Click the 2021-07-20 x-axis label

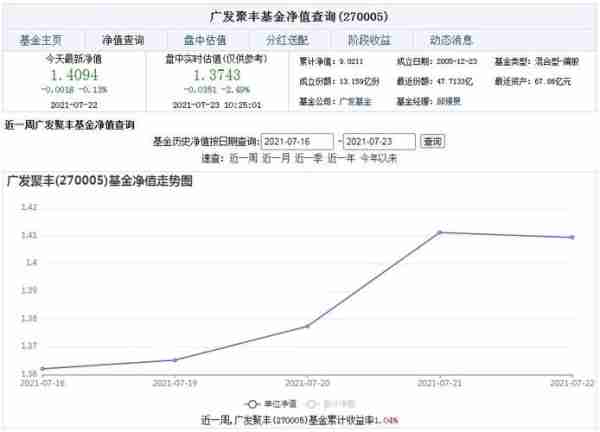point(307,383)
